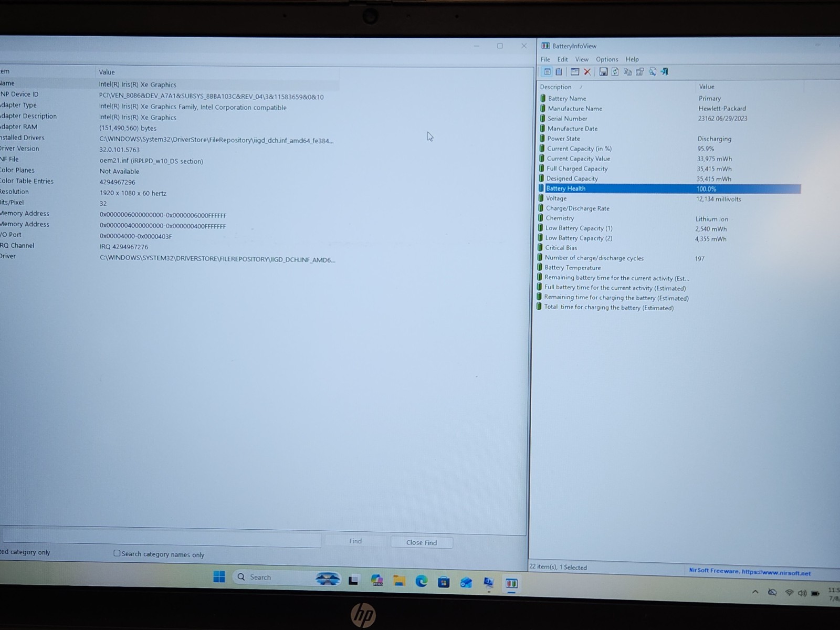Click the HTML report properties icon
The height and width of the screenshot is (630, 840).
(640, 72)
